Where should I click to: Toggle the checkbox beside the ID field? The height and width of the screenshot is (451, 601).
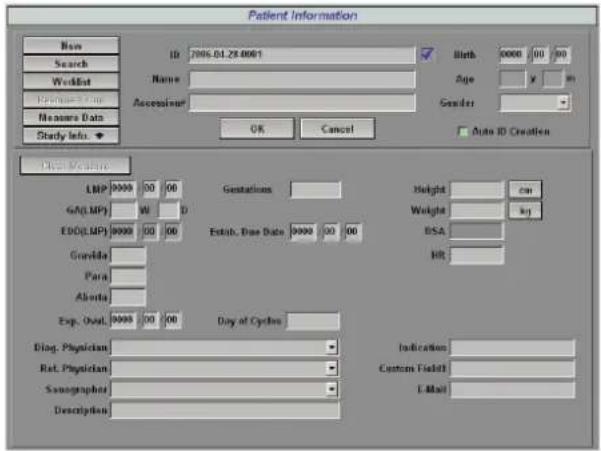[427, 54]
